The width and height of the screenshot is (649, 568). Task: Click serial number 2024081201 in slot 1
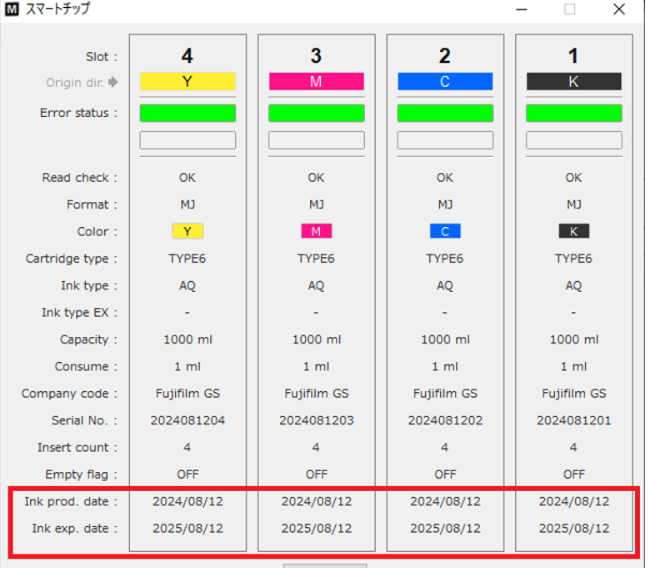tap(573, 421)
